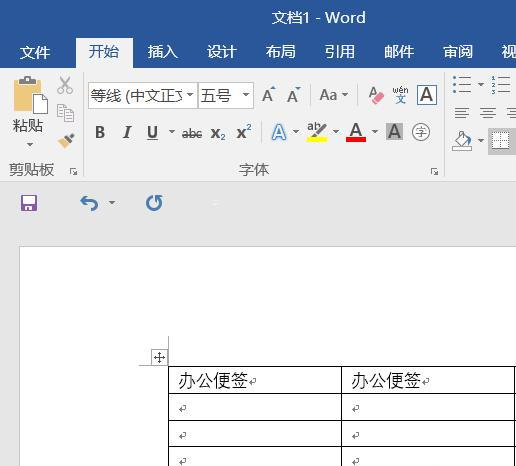Click the bullet list icon
Image resolution: width=516 pixels, height=466 pixels.
[x=462, y=84]
